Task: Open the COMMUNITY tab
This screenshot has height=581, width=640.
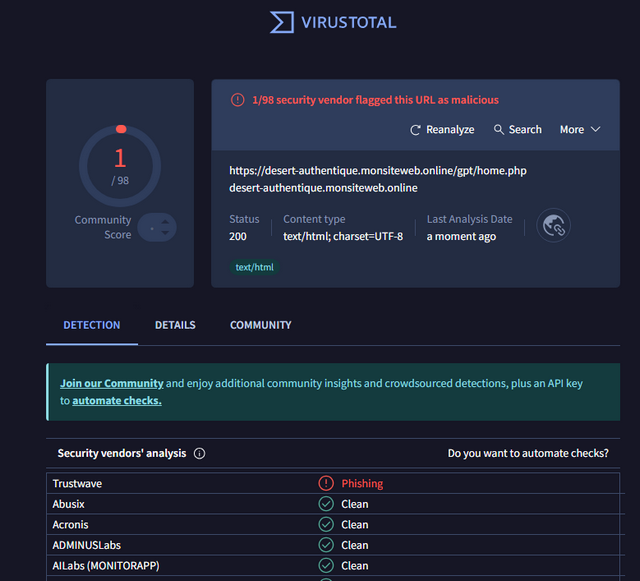Action: (260, 325)
